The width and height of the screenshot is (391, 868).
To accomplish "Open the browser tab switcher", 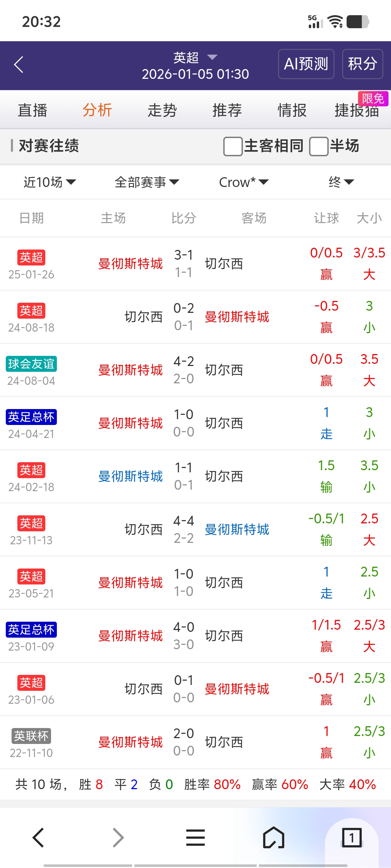I will (351, 838).
